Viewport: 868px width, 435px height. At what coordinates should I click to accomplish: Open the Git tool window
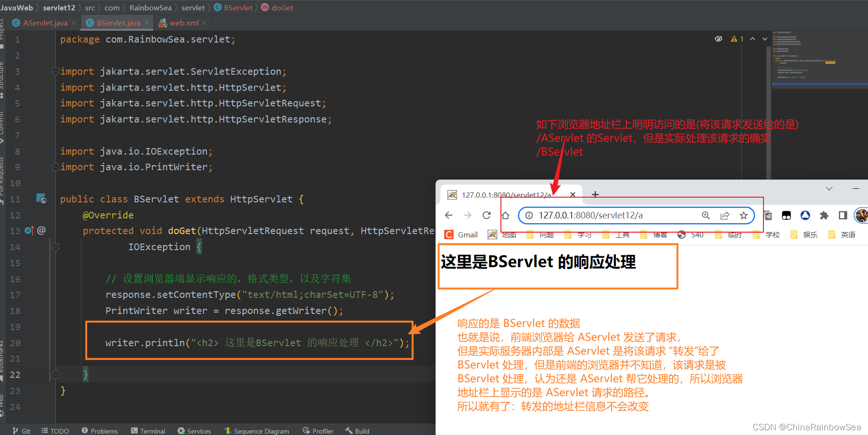(21, 431)
